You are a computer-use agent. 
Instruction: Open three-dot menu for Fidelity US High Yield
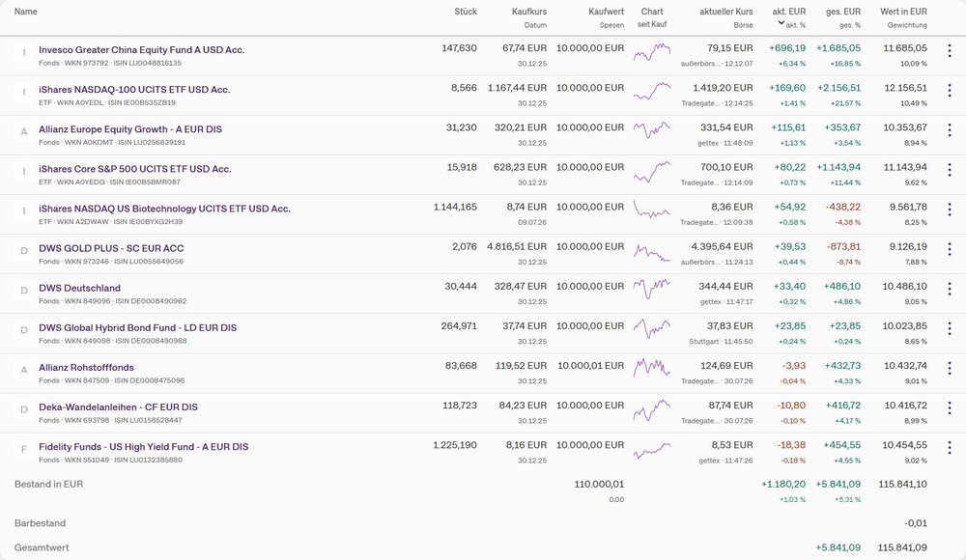point(950,448)
